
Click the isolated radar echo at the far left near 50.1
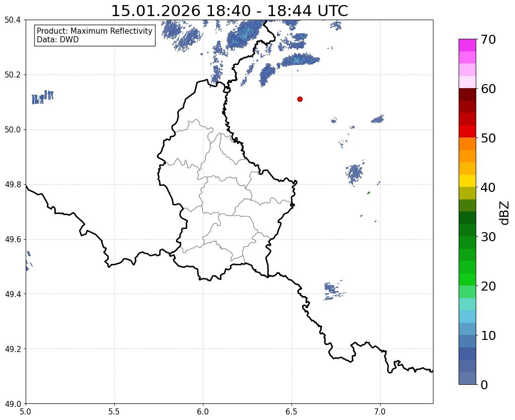(42, 97)
